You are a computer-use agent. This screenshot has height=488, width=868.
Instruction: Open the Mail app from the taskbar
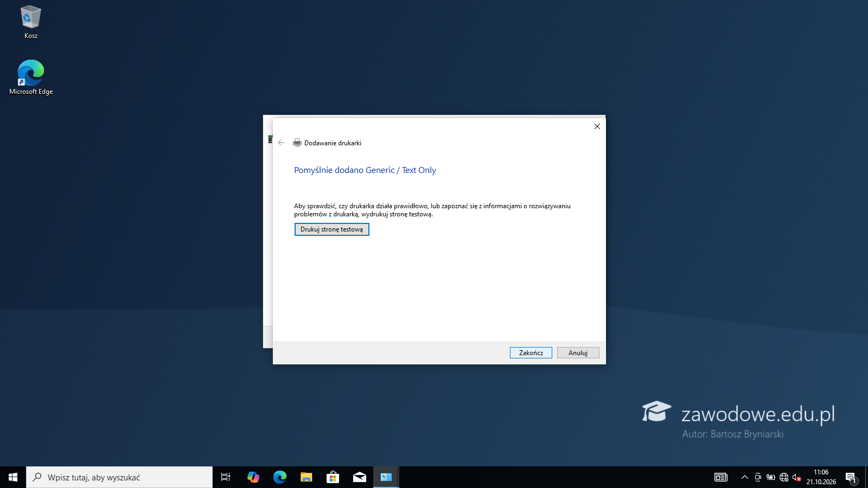pos(359,477)
